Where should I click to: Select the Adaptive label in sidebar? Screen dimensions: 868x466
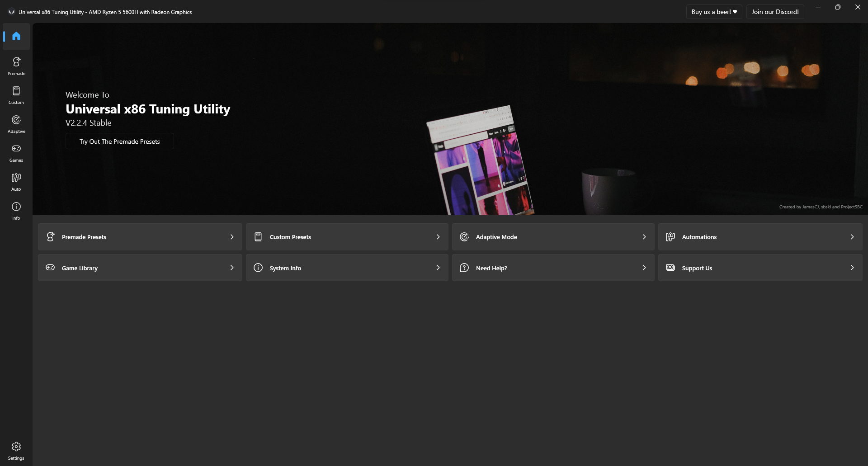[16, 132]
